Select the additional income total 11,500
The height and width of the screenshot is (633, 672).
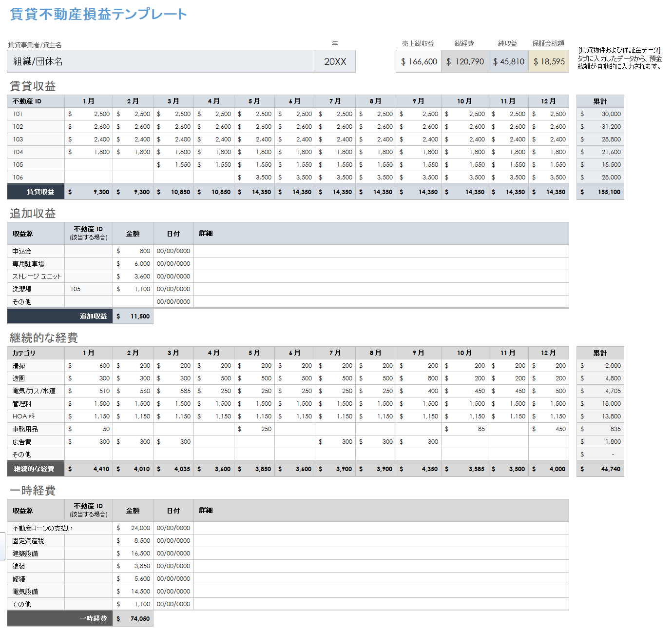[133, 316]
